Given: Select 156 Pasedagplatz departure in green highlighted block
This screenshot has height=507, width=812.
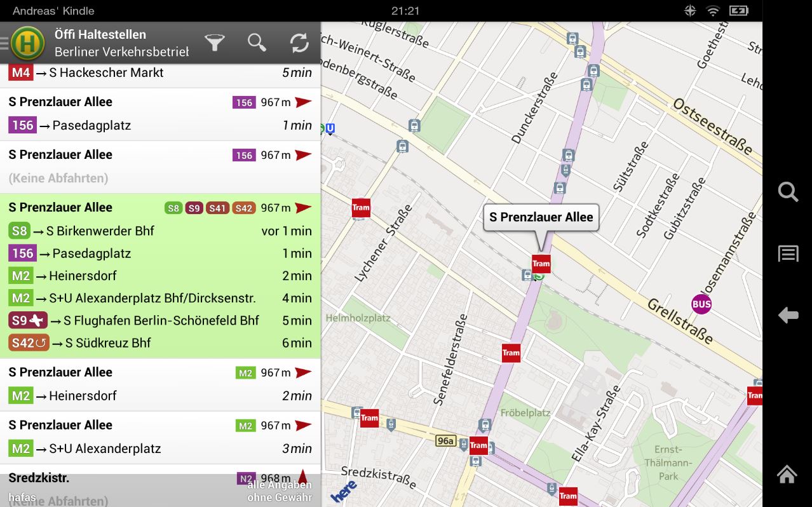Looking at the screenshot, I should click(x=160, y=253).
